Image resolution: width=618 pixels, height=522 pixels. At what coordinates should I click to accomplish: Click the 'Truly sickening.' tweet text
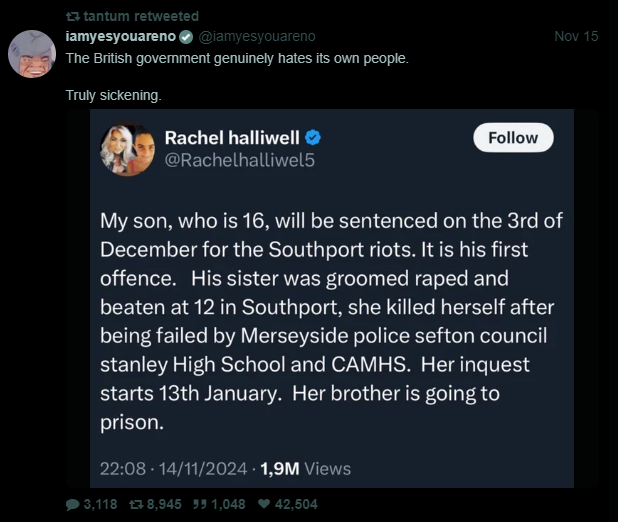[113, 95]
